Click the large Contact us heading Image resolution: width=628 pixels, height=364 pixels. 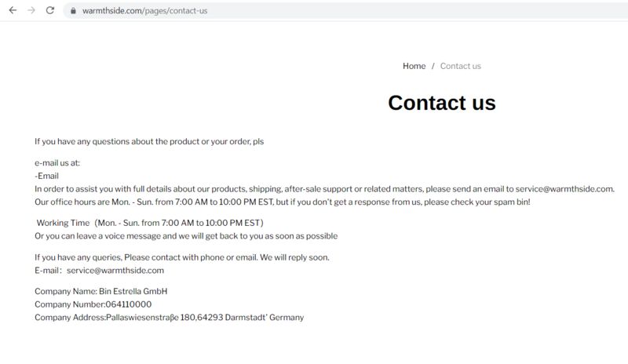coord(442,103)
